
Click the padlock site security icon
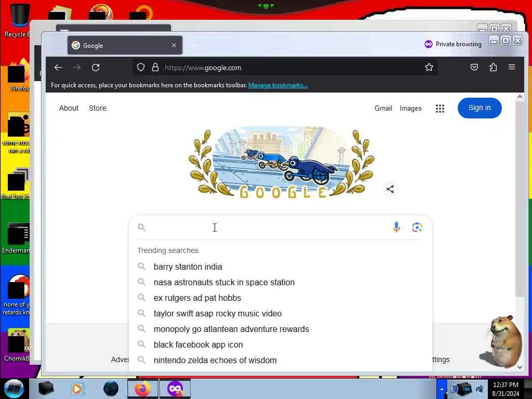click(x=155, y=68)
